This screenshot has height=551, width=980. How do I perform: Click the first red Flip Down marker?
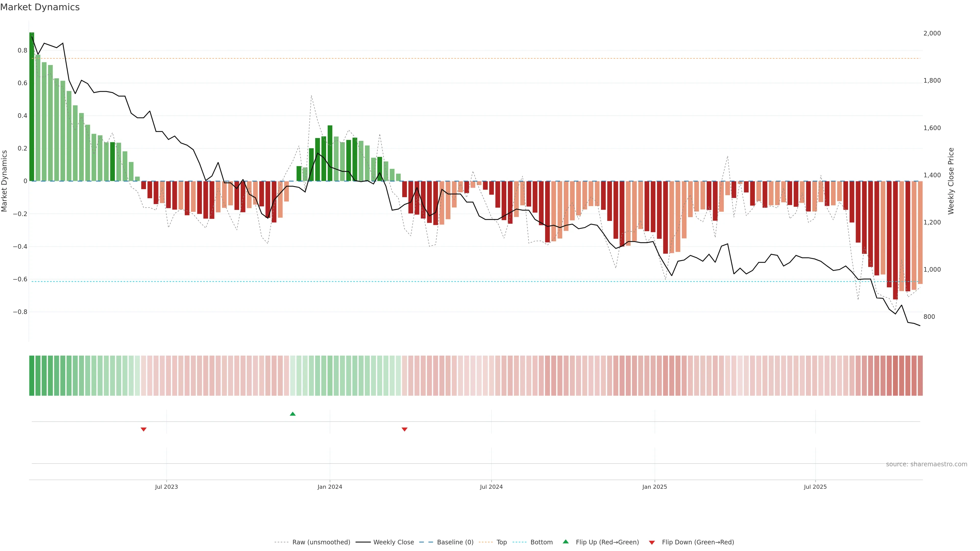pos(143,429)
